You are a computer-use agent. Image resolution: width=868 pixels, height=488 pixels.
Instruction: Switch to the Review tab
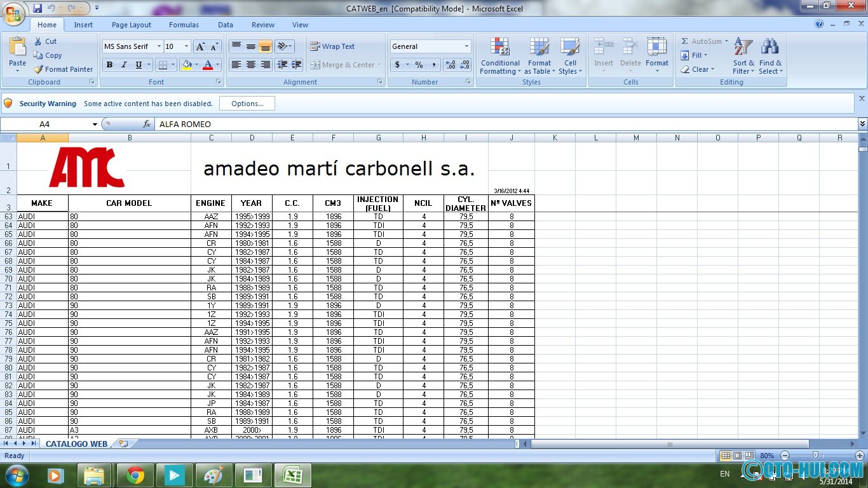click(263, 25)
